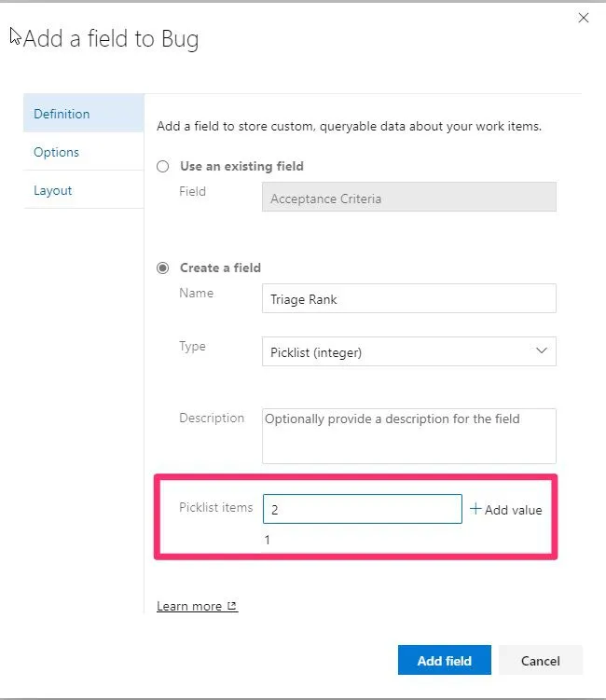Click the Acceptance Criteria existing field box
The image size is (606, 700).
[408, 198]
